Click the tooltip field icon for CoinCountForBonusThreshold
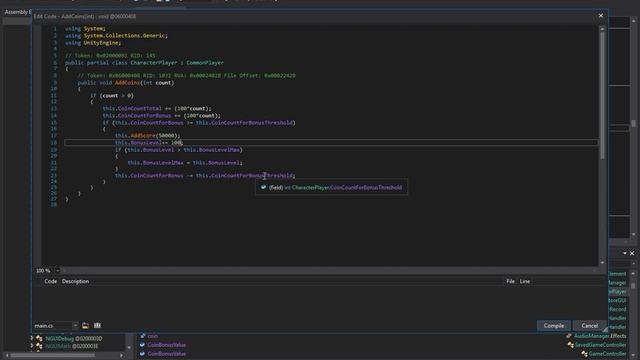 click(x=263, y=187)
